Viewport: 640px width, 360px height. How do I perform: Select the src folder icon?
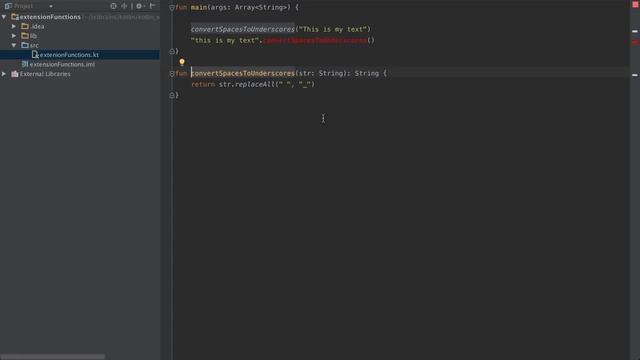(25, 45)
